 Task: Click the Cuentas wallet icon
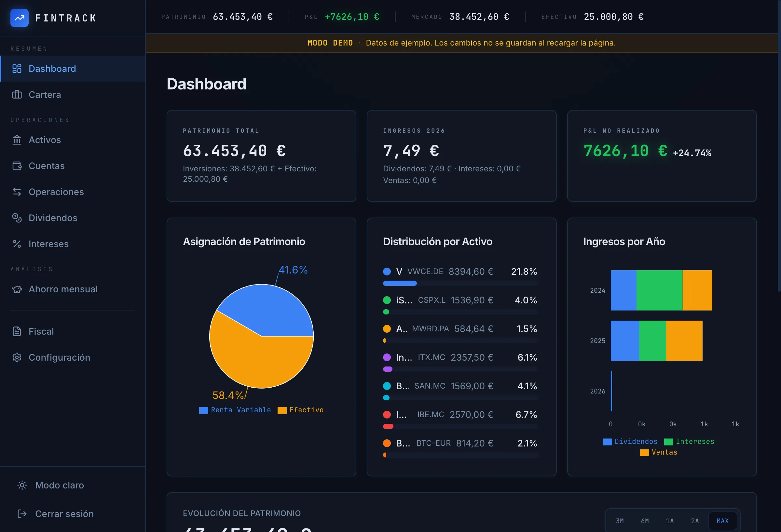point(17,166)
